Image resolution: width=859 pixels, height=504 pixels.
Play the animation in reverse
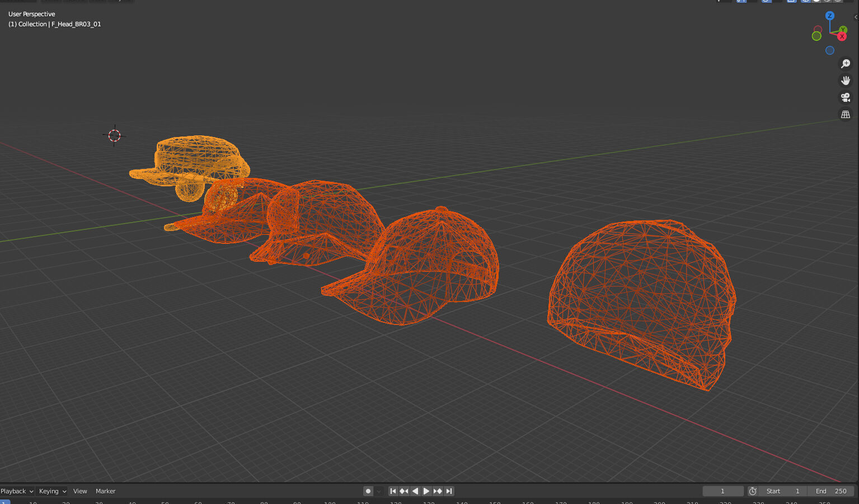[x=415, y=491]
